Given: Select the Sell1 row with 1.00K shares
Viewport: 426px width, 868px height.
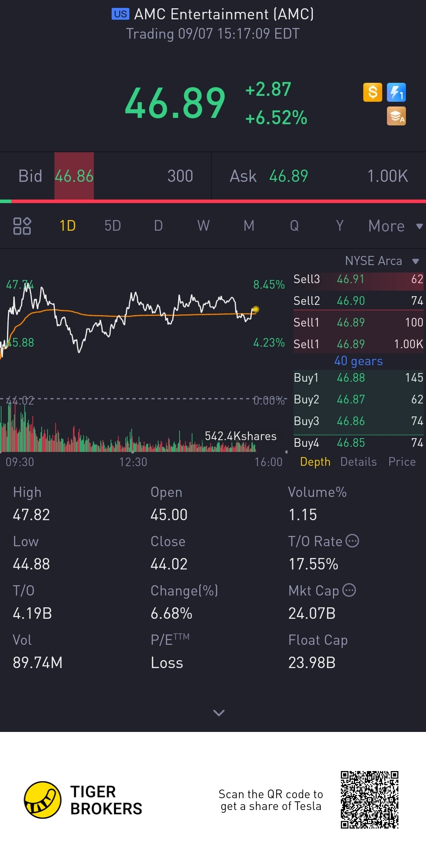Looking at the screenshot, I should point(358,344).
